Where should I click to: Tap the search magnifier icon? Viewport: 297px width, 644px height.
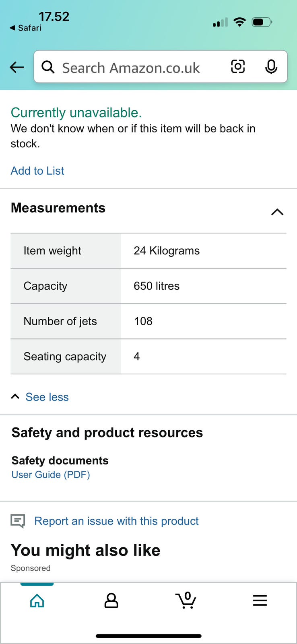pyautogui.click(x=48, y=67)
